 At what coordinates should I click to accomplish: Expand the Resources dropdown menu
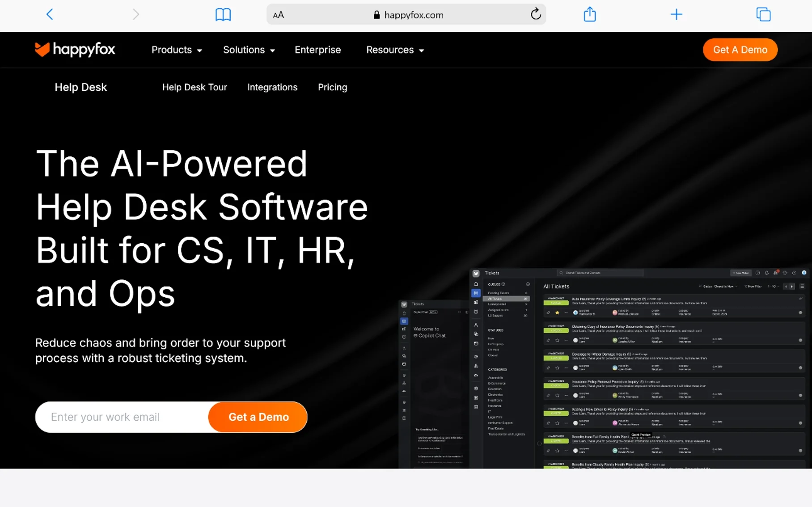point(395,50)
